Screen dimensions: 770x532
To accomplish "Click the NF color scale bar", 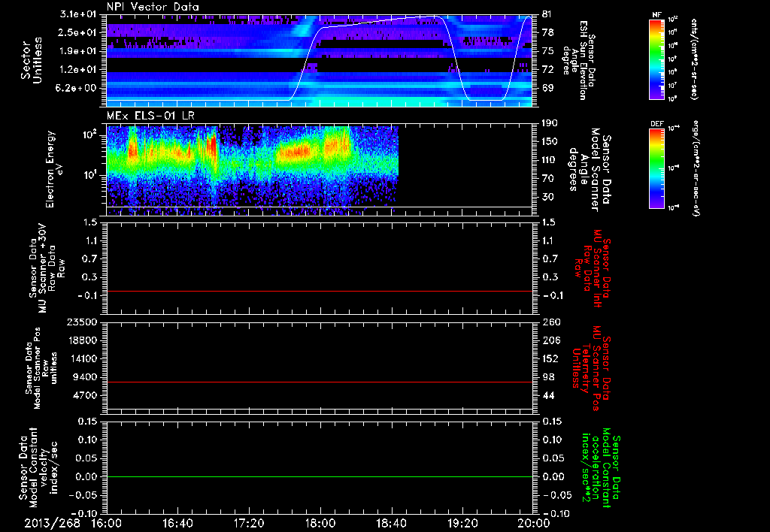I will [x=656, y=59].
